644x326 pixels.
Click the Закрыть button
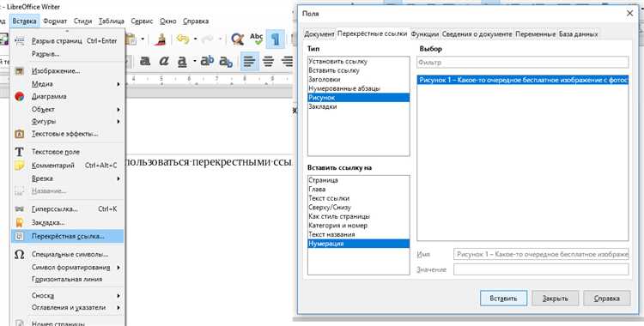pyautogui.click(x=555, y=299)
